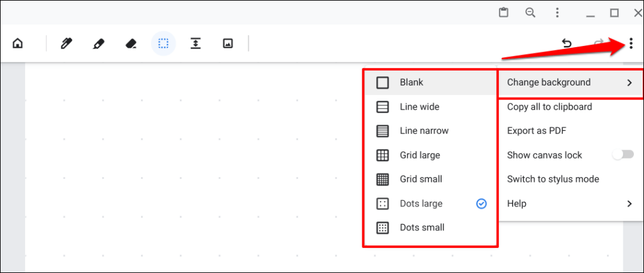Go to the home screen icon
644x273 pixels.
18,44
